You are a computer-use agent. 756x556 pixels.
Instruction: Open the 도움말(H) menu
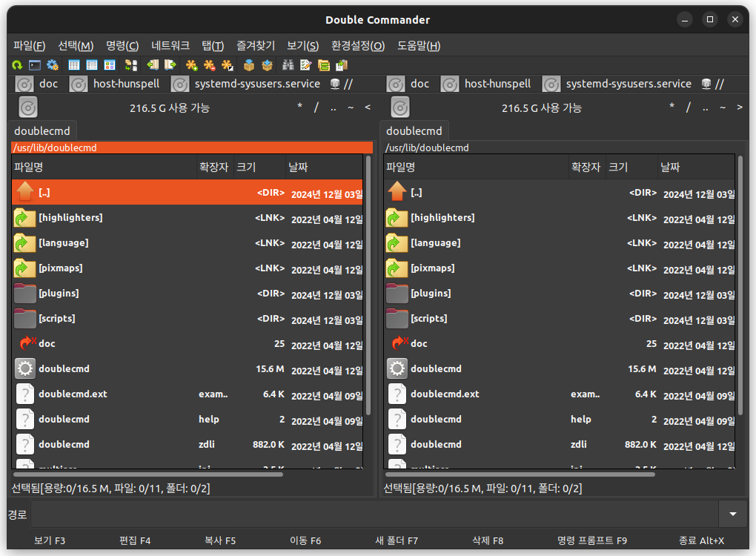pyautogui.click(x=419, y=46)
